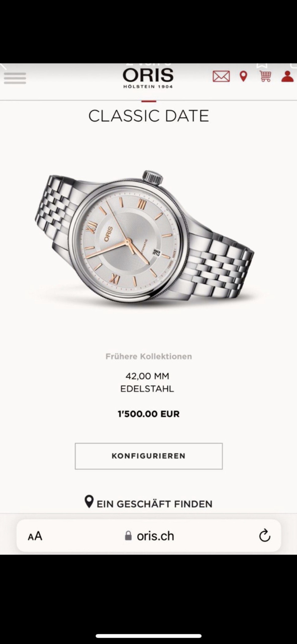Click the KONFIGURIEREN button
297x644 pixels.
[149, 456]
